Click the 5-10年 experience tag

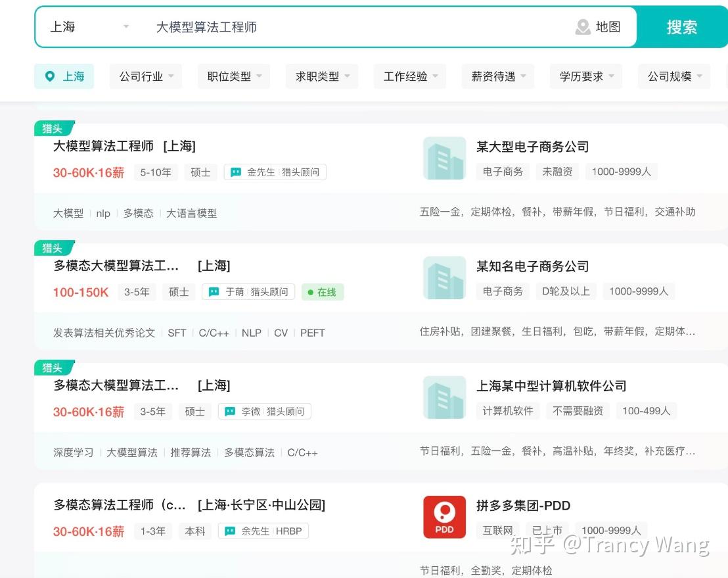[156, 172]
